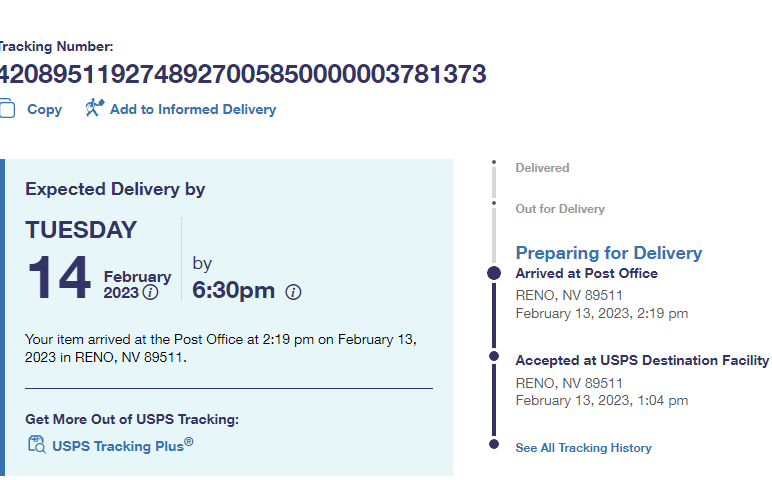772x480 pixels.
Task: Click the "Arrived at Post Office" event title
Action: (586, 273)
